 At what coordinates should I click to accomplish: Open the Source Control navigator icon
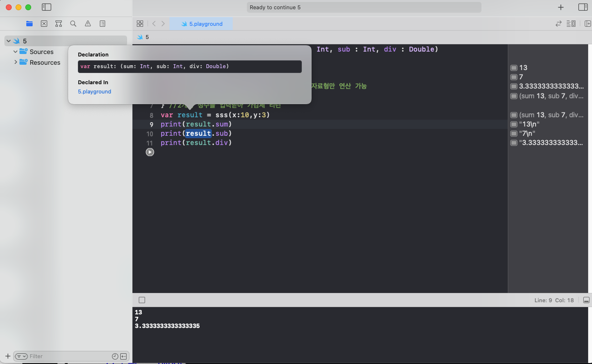[x=44, y=23]
